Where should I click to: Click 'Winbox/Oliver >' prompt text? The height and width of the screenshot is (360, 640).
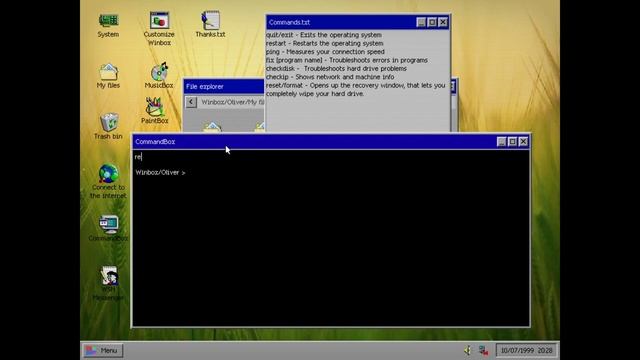(x=160, y=173)
